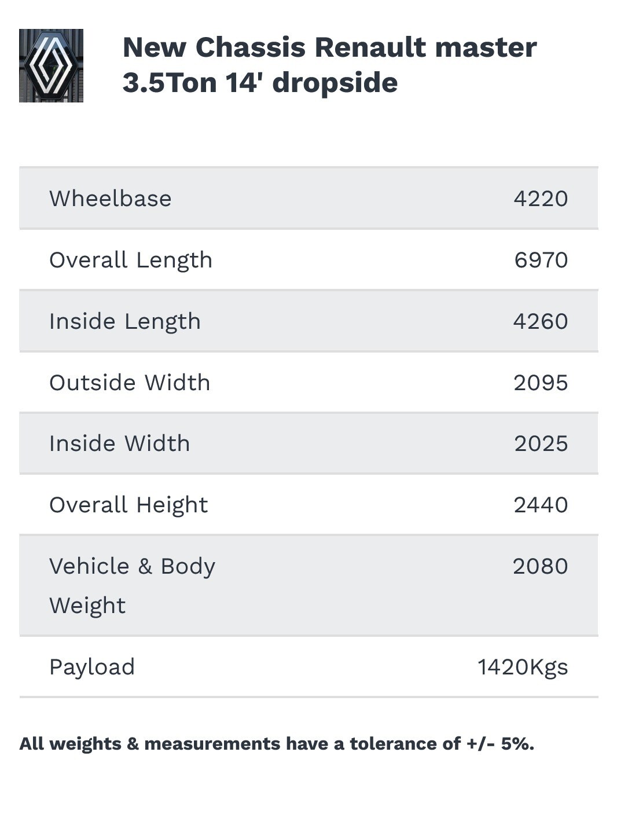Click the vehicle weight value 2080
Screen dimensions: 617x840
540,566
